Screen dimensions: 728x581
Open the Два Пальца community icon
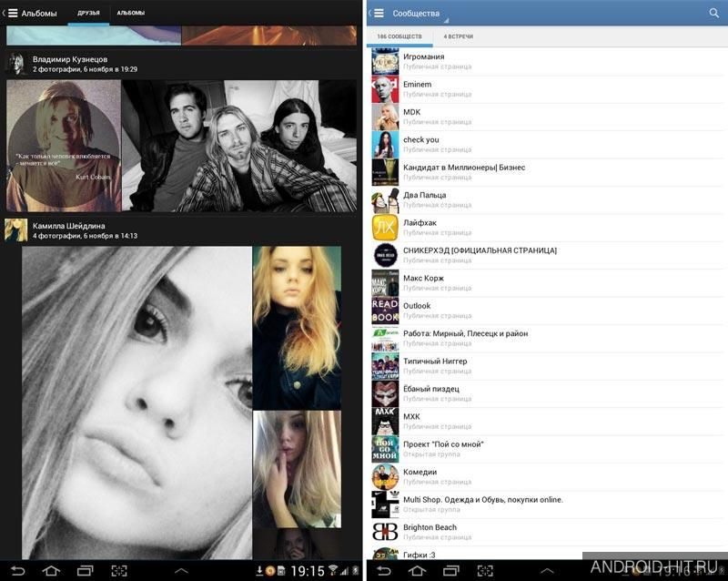[x=385, y=199]
